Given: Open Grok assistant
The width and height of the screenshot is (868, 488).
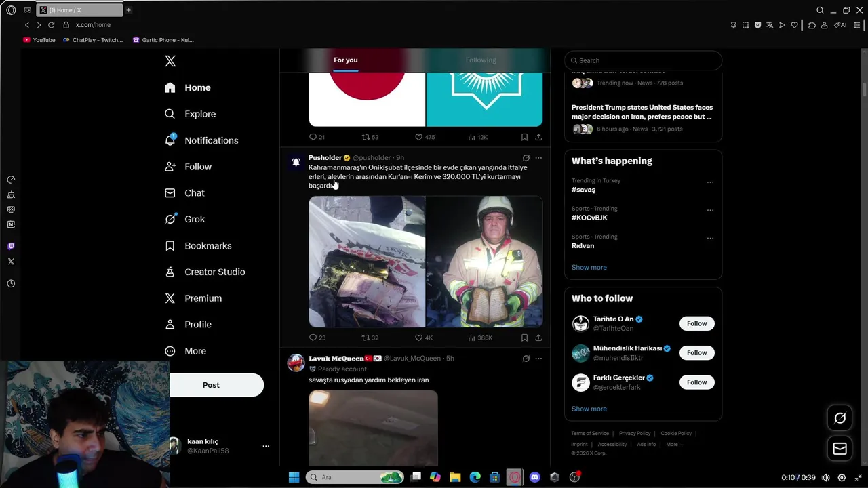Looking at the screenshot, I should pos(184,219).
